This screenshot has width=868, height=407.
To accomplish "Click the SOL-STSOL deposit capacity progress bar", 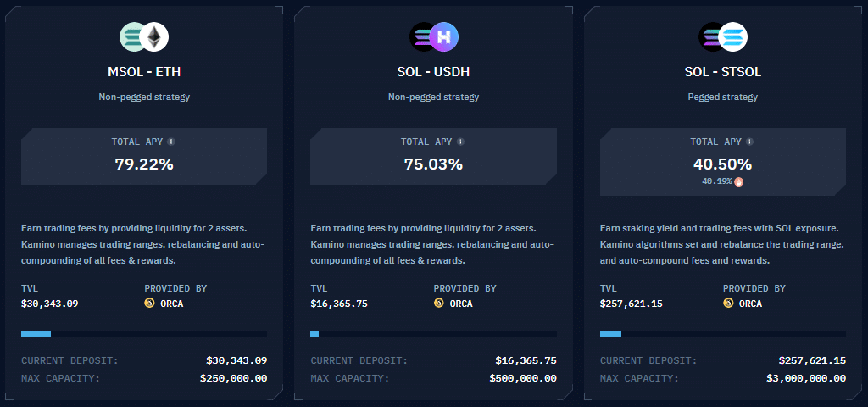I will point(723,334).
